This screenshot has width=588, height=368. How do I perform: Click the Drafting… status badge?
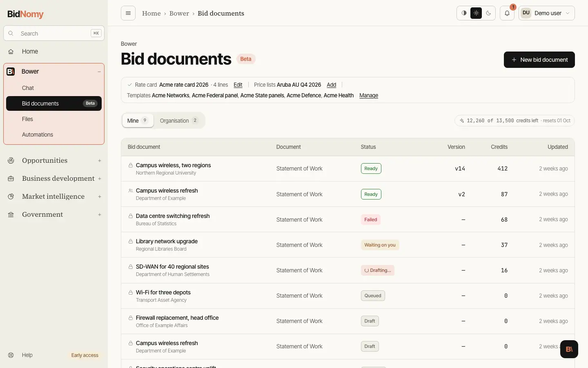[x=377, y=270]
